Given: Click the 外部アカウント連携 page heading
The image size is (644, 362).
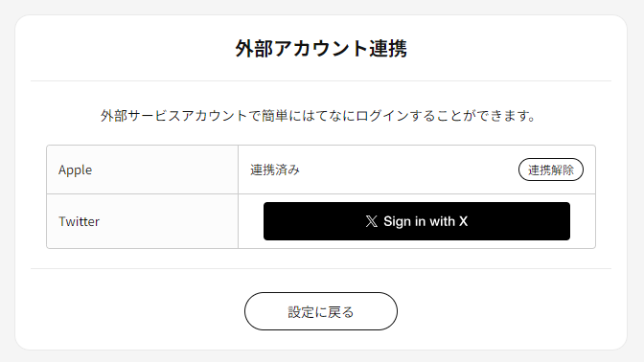Looking at the screenshot, I should (x=321, y=49).
